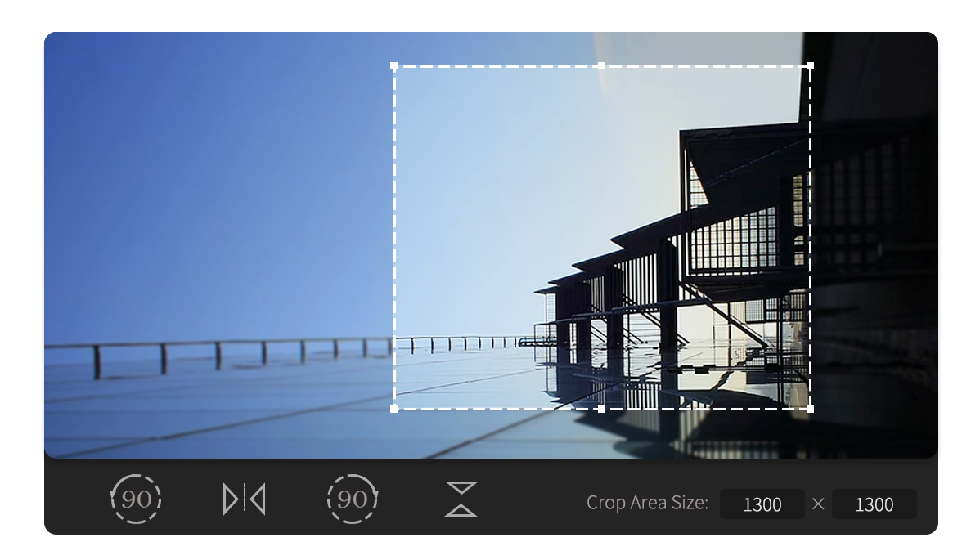
Task: Rotate image 90 degrees clockwise
Action: click(x=353, y=499)
